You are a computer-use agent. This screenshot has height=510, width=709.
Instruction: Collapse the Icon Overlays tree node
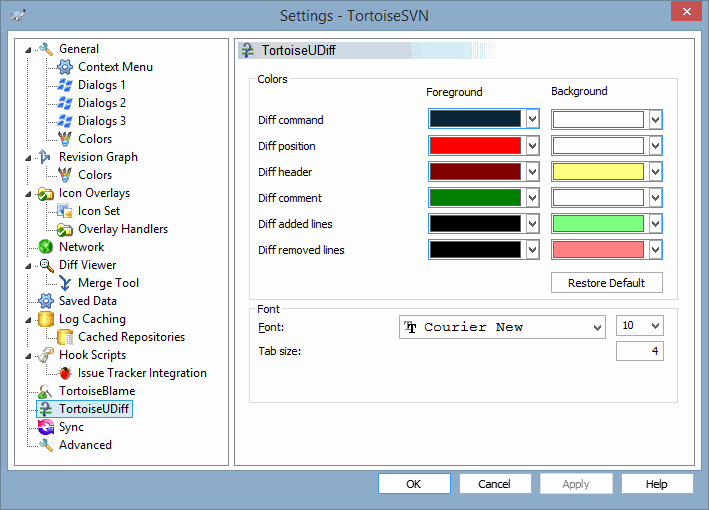(28, 194)
